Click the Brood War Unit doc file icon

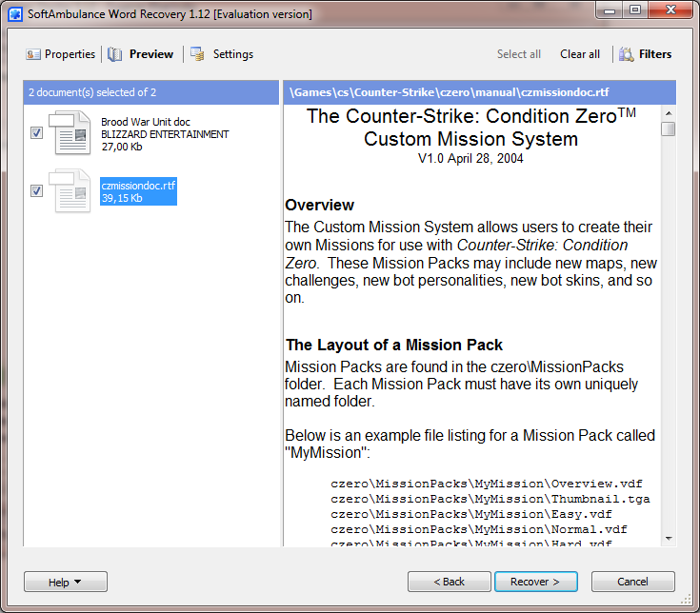tap(70, 133)
